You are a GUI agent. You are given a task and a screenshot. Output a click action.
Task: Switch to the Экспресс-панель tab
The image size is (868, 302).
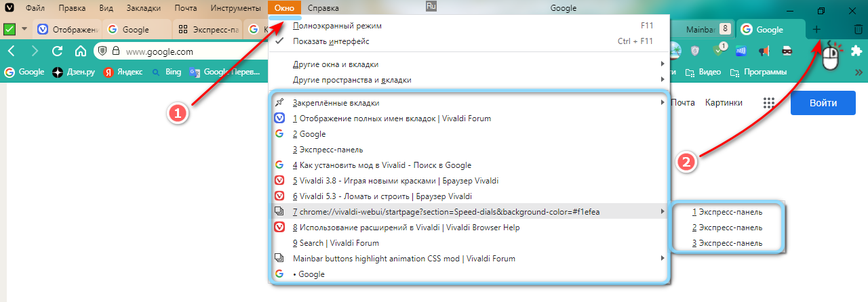207,30
